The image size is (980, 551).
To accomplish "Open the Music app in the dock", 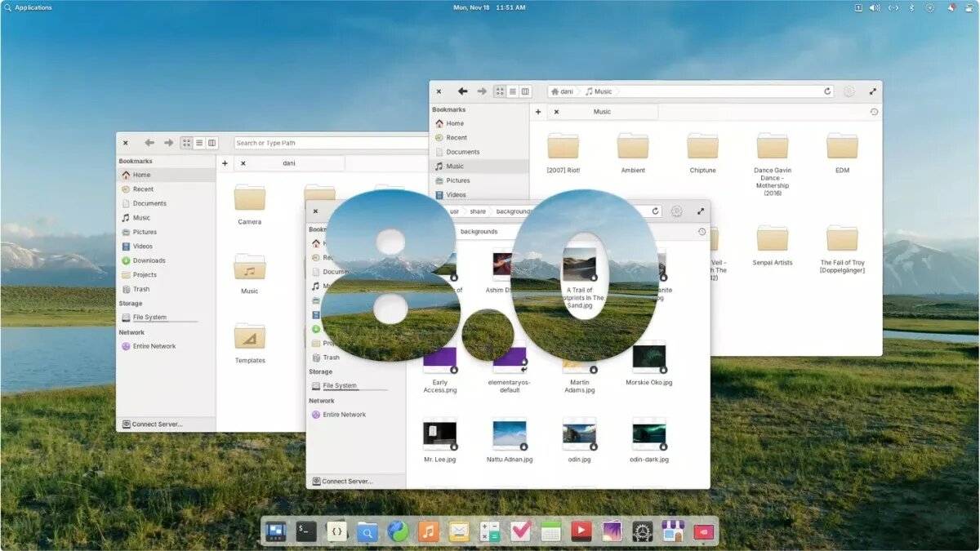I will pos(428,531).
